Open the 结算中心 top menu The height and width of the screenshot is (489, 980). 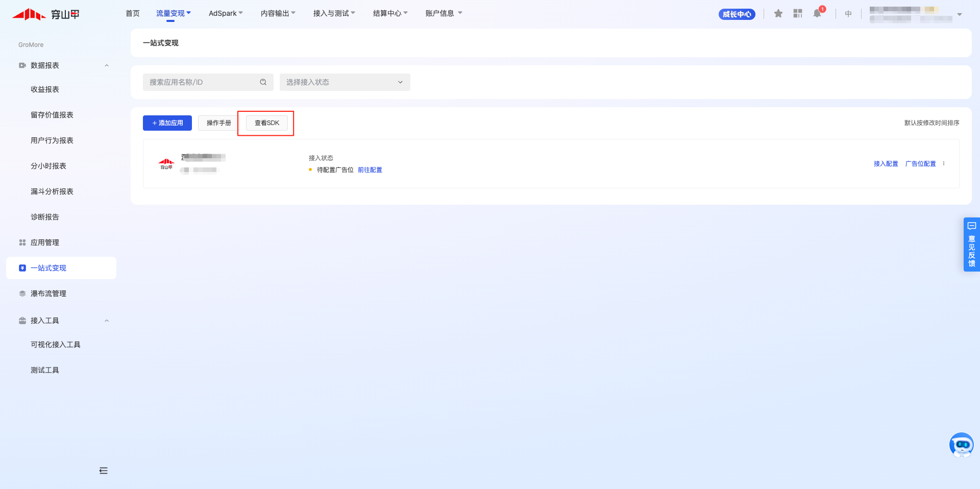(390, 13)
